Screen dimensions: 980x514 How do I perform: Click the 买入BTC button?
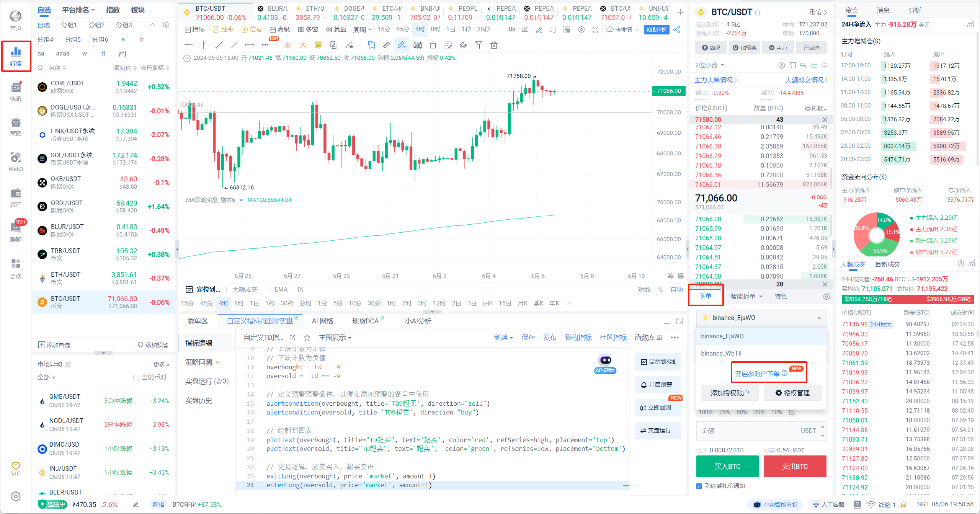click(x=728, y=467)
